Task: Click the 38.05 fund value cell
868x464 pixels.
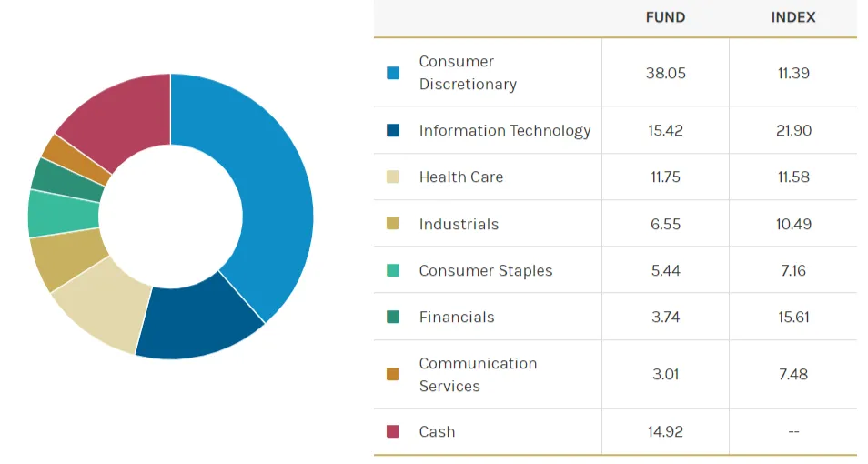Action: click(x=665, y=73)
